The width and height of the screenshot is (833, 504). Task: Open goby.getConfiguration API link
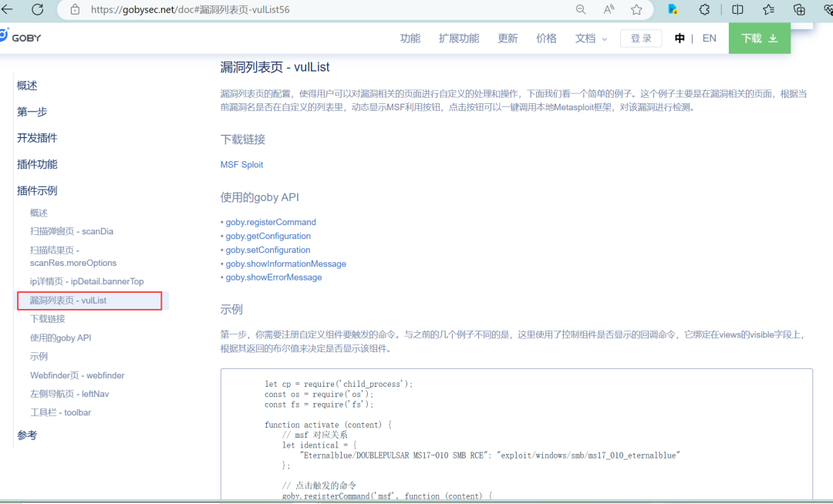[268, 236]
